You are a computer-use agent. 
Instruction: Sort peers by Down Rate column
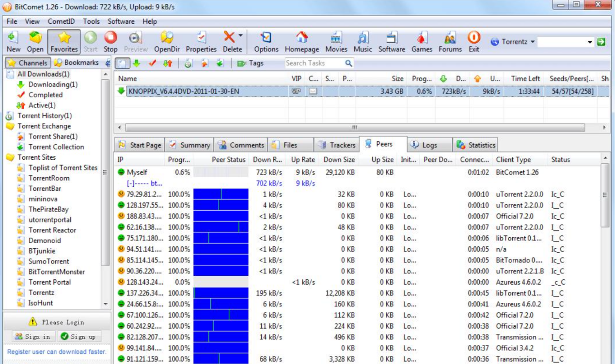pyautogui.click(x=267, y=159)
